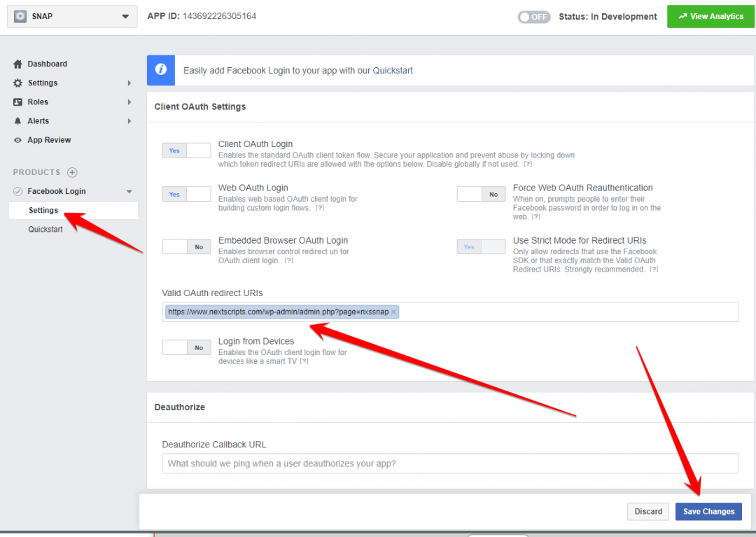
Task: Click the SNAP app gear icon
Action: 20,16
